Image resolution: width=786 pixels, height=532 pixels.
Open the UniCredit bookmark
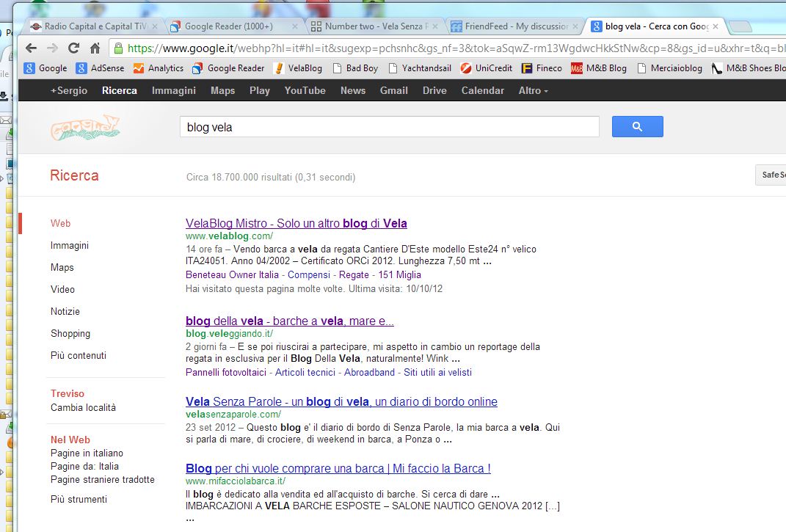pyautogui.click(x=487, y=68)
